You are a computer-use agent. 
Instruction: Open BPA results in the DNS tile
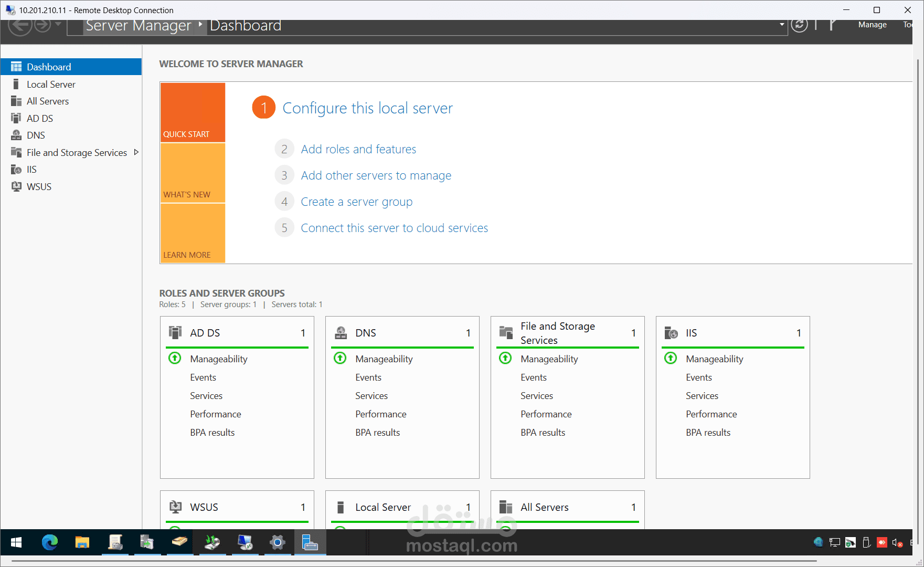(x=377, y=432)
